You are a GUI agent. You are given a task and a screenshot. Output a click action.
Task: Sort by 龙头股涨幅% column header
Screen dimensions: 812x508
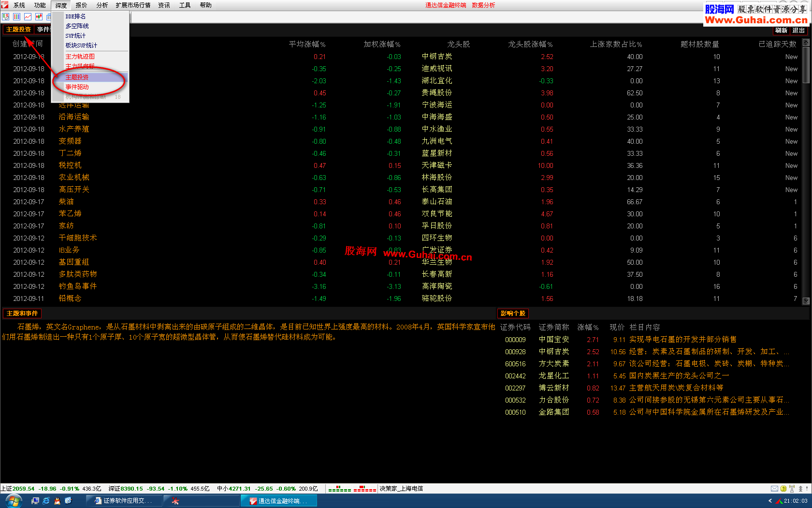point(530,44)
